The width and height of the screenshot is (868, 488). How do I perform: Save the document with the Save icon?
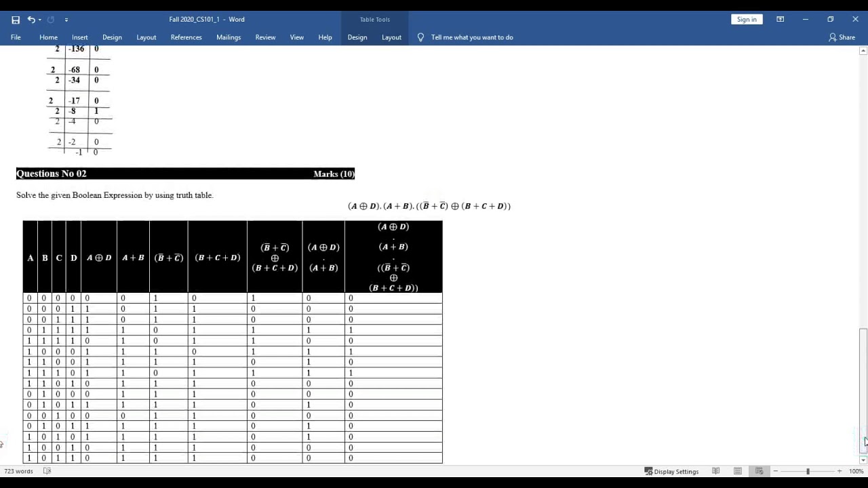tap(16, 20)
